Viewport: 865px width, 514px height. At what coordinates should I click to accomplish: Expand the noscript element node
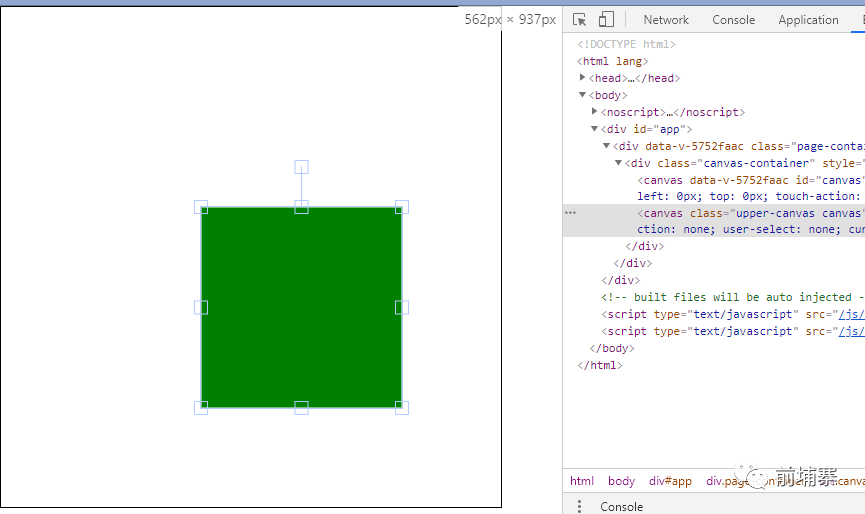click(x=595, y=112)
